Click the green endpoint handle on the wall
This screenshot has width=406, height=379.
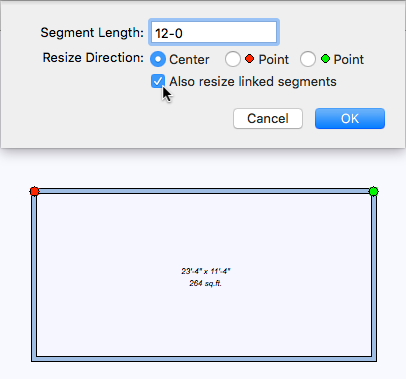click(x=374, y=191)
